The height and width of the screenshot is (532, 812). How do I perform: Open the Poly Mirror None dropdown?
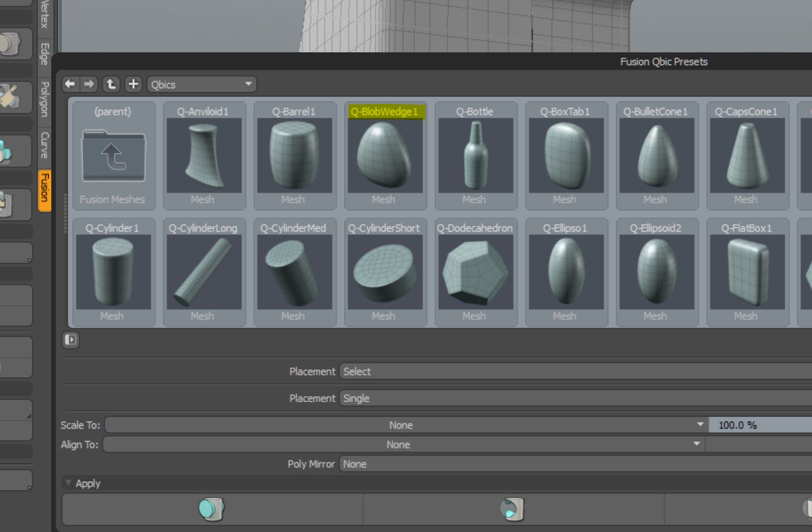(575, 464)
